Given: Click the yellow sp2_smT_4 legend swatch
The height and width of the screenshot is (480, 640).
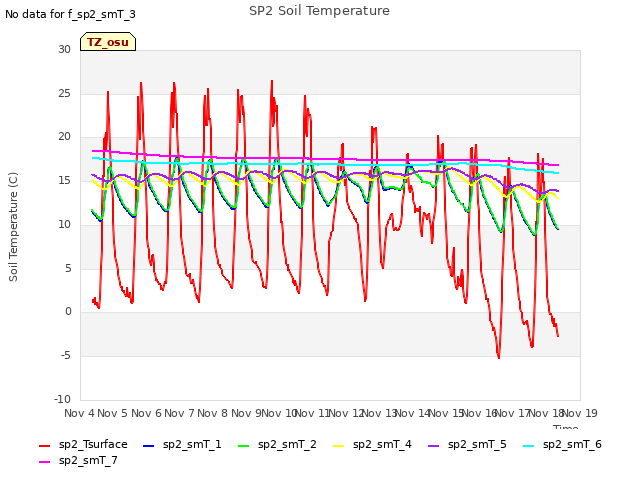Looking at the screenshot, I should (339, 445).
